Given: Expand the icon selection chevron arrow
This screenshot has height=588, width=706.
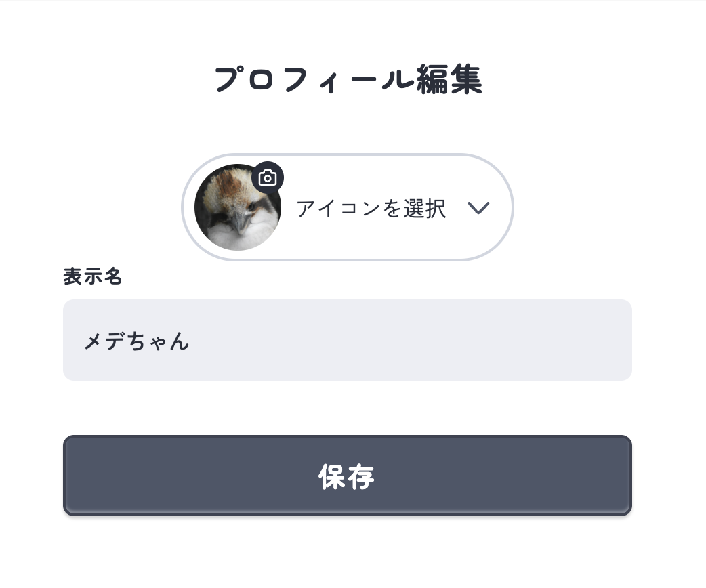Looking at the screenshot, I should click(478, 208).
